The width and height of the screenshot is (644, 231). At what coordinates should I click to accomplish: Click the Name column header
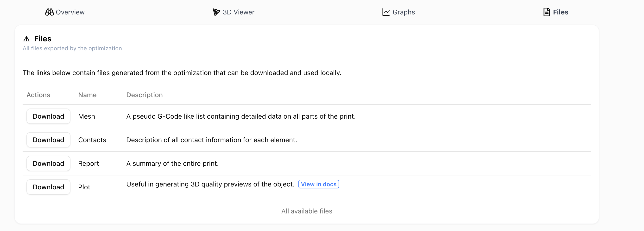coord(88,95)
